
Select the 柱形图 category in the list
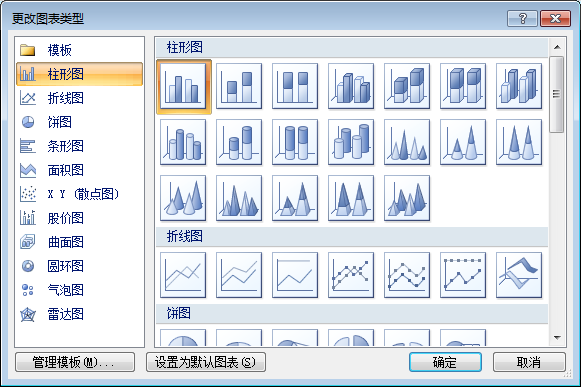[79, 74]
